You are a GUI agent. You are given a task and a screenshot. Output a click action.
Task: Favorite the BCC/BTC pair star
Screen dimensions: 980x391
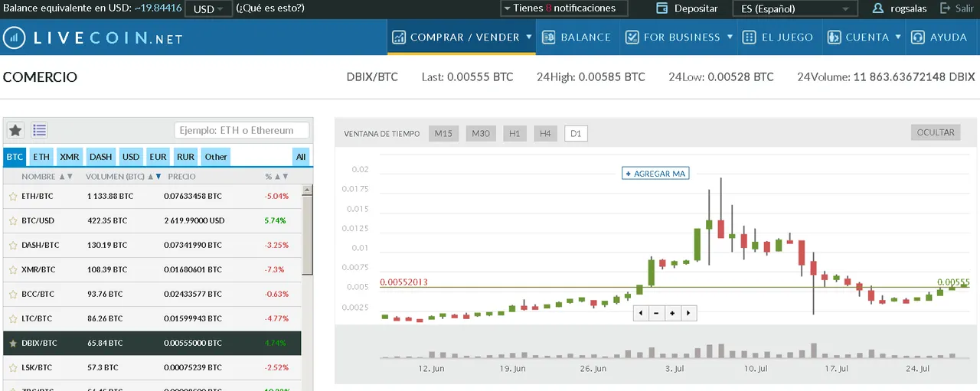click(12, 295)
